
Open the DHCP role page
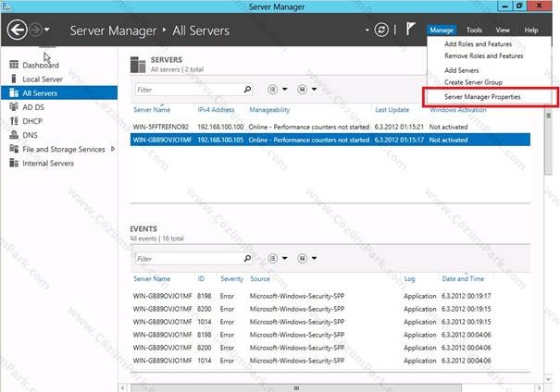pyautogui.click(x=32, y=121)
